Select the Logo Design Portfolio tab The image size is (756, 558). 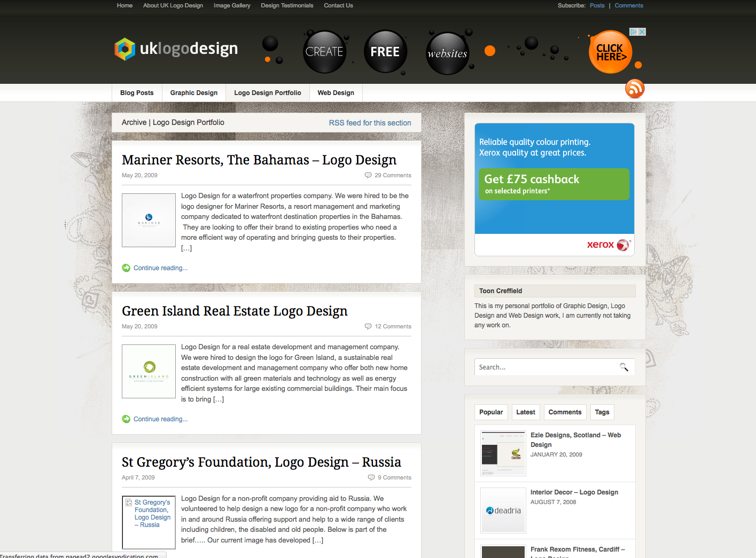(x=268, y=93)
